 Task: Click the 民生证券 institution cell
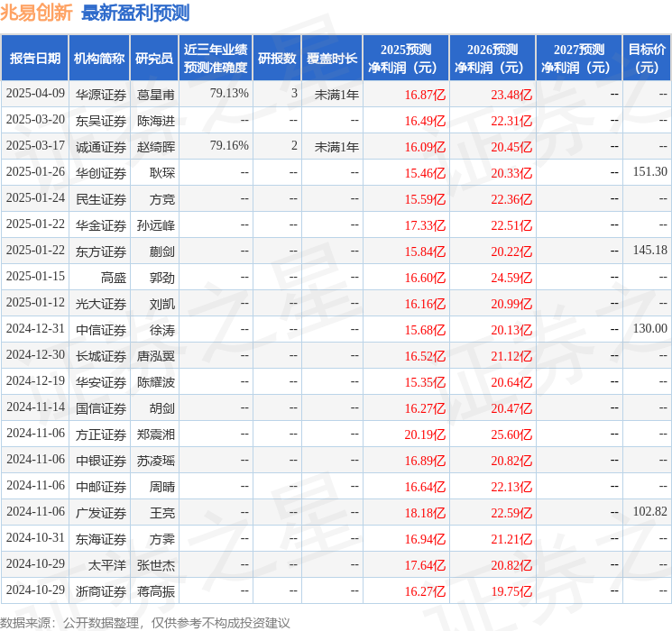coord(101,199)
